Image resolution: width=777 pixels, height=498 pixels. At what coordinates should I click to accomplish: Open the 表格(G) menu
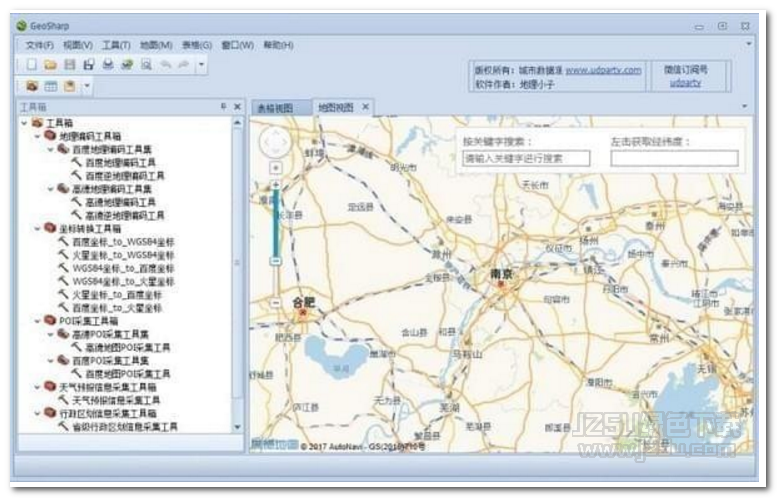pos(197,45)
